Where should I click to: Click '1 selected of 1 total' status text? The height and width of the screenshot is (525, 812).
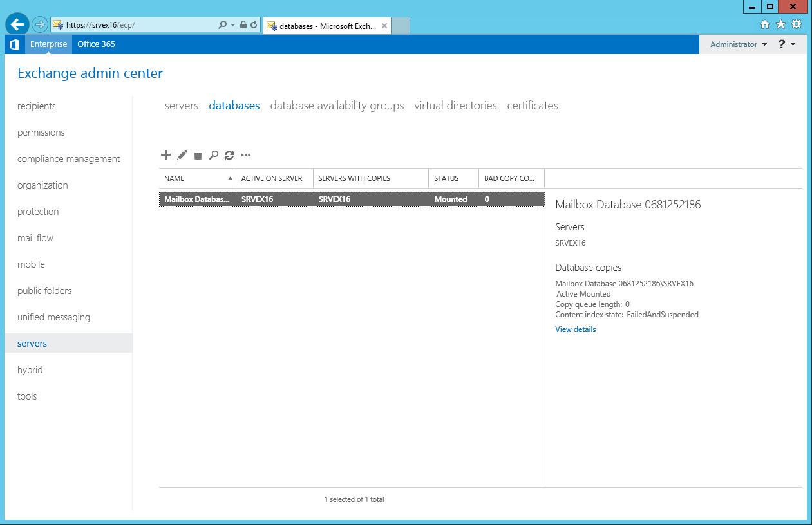354,499
